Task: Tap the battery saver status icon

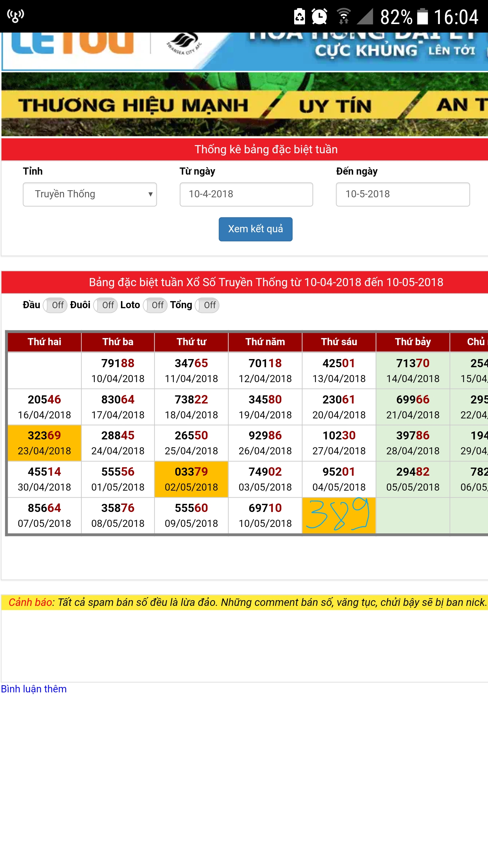Action: click(300, 16)
